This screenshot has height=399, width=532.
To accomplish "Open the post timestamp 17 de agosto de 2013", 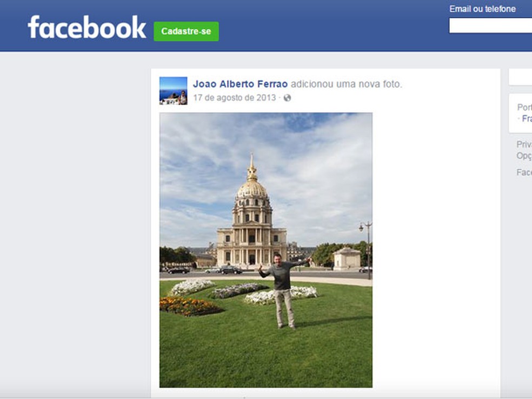I will [235, 98].
